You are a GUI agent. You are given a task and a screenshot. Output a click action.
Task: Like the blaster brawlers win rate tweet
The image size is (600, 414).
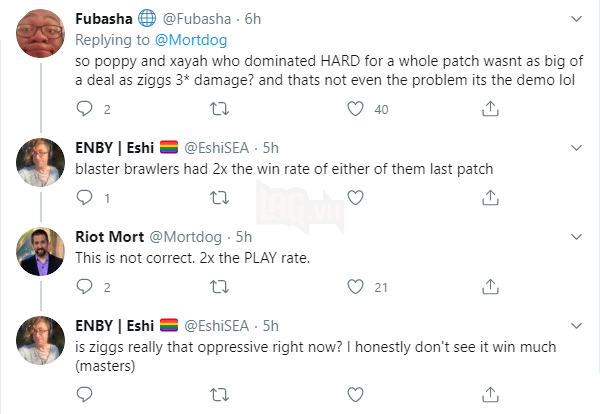click(x=354, y=198)
